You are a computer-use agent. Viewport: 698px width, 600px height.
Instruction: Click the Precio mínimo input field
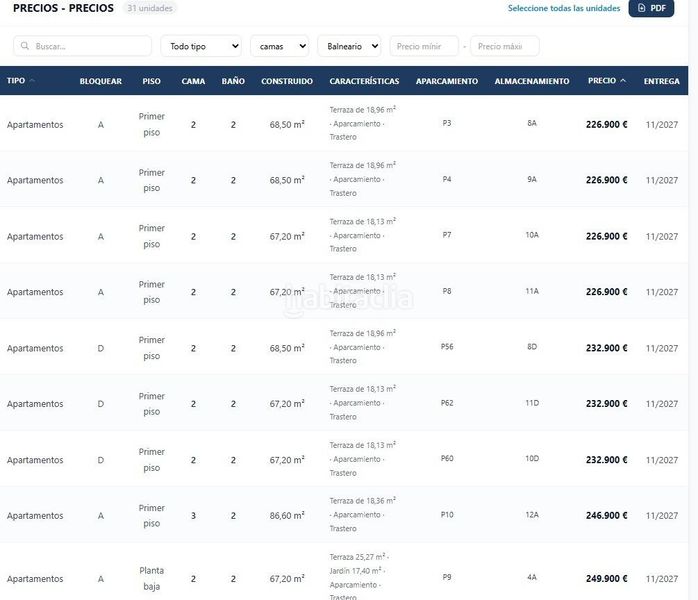pos(424,46)
